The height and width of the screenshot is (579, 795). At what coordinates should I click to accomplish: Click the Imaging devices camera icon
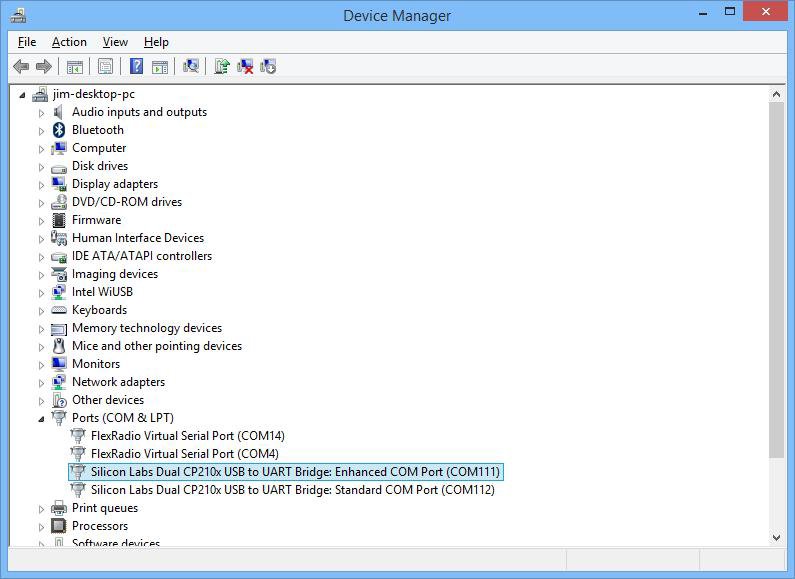[x=59, y=274]
